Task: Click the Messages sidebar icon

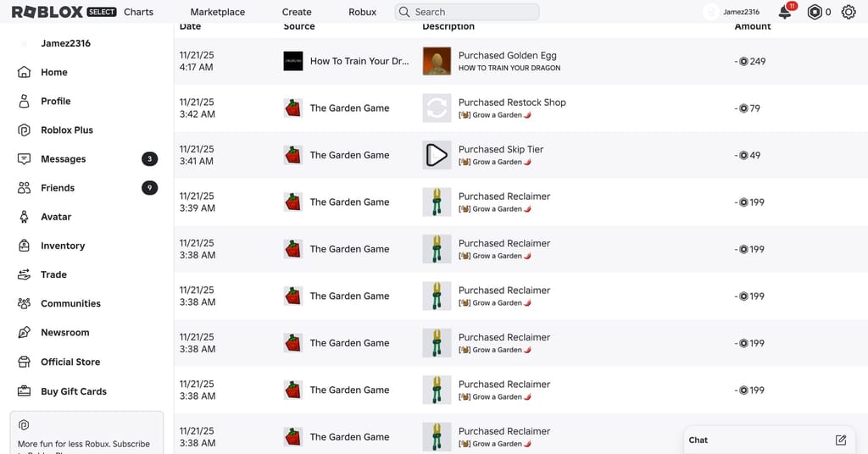Action: click(x=24, y=158)
